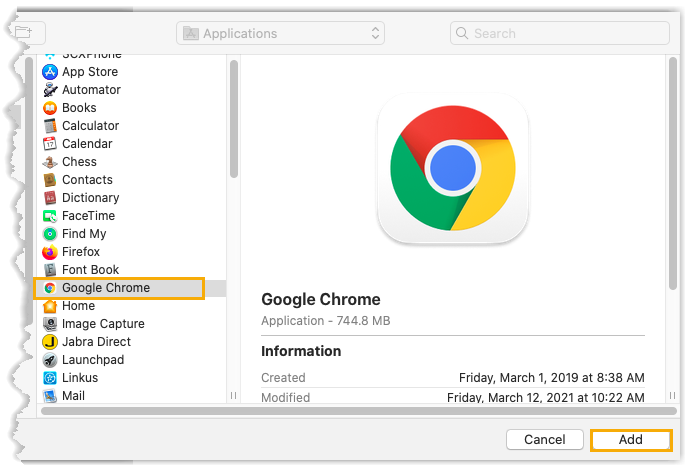Select the Google Chrome name in list
686x472 pixels.
(106, 288)
